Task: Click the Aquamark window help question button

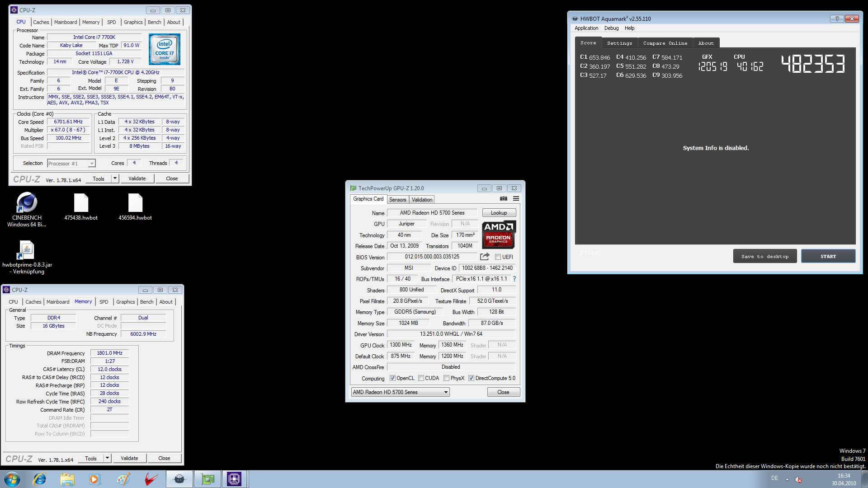Action: coord(837,19)
